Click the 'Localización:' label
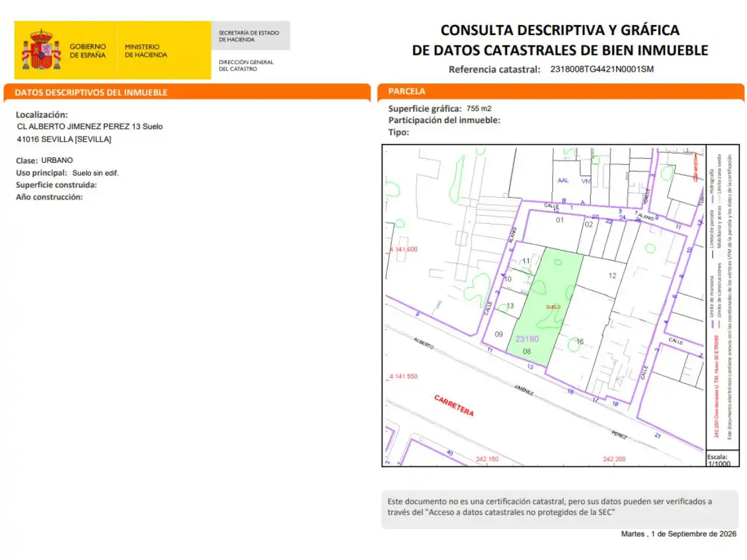 coord(41,115)
